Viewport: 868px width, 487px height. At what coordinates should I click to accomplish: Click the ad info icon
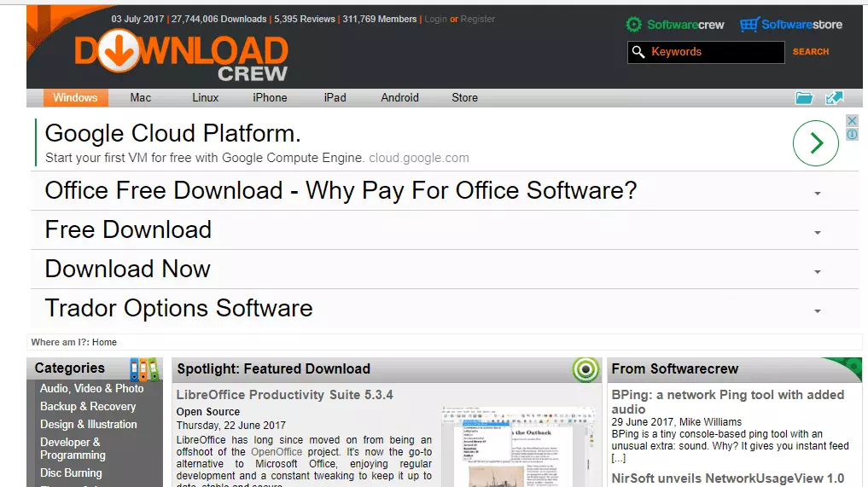tap(852, 134)
